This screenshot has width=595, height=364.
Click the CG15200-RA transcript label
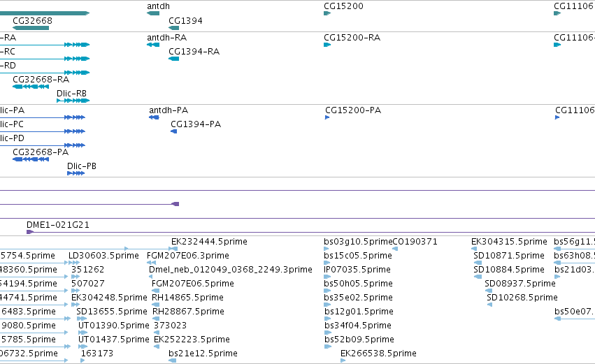(x=352, y=38)
